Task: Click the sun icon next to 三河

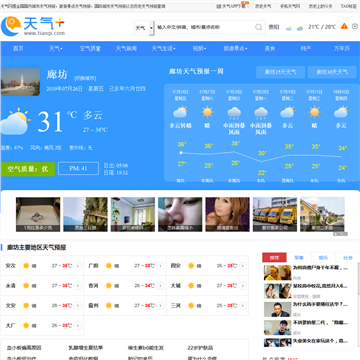Action: (191, 305)
